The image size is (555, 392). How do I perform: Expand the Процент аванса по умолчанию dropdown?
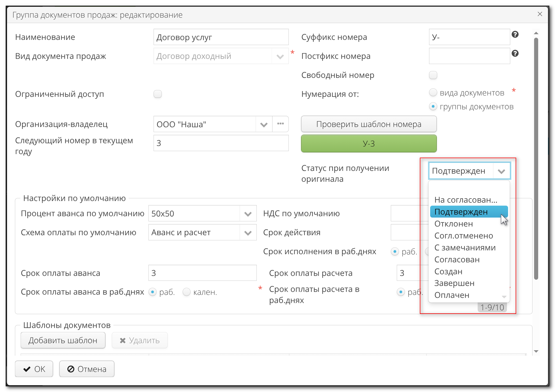tap(247, 213)
